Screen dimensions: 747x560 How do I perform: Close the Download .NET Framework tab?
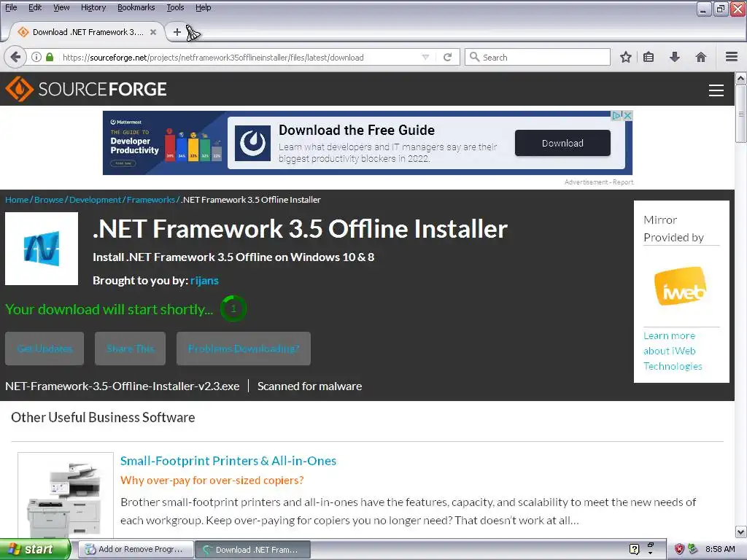pos(153,32)
